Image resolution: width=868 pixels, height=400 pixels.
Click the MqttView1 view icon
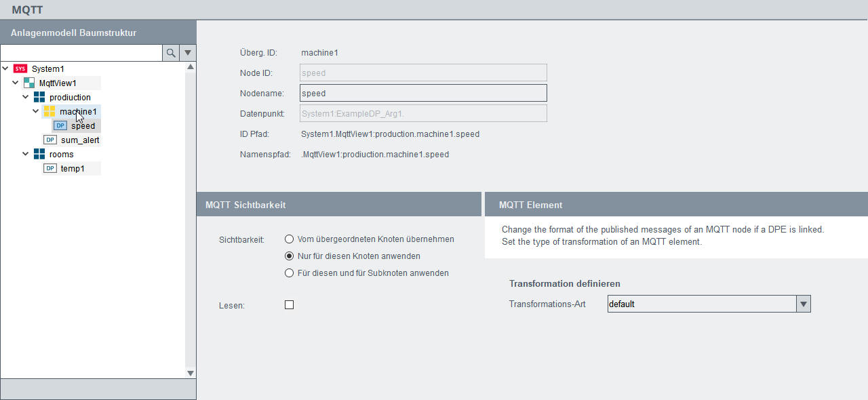[28, 83]
